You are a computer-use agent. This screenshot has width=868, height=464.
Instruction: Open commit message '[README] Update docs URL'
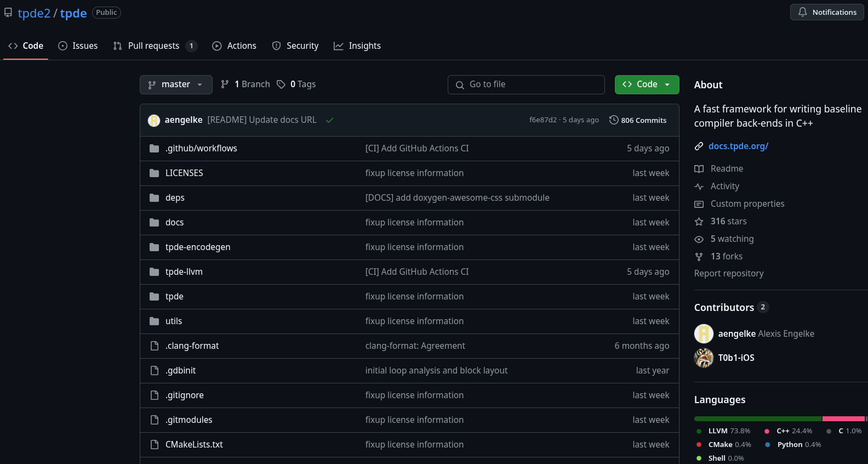coord(262,120)
